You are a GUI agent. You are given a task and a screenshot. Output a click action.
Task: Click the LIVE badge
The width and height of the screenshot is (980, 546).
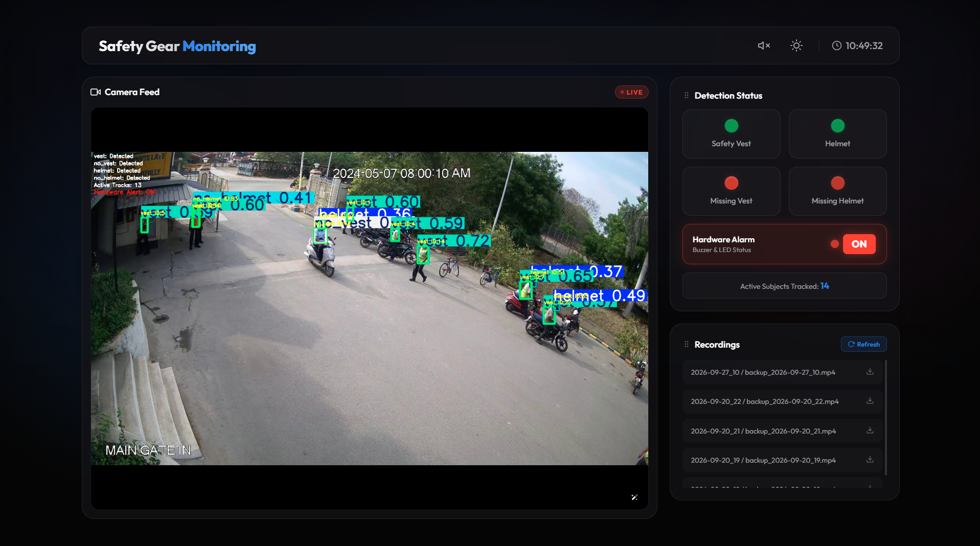tap(631, 92)
